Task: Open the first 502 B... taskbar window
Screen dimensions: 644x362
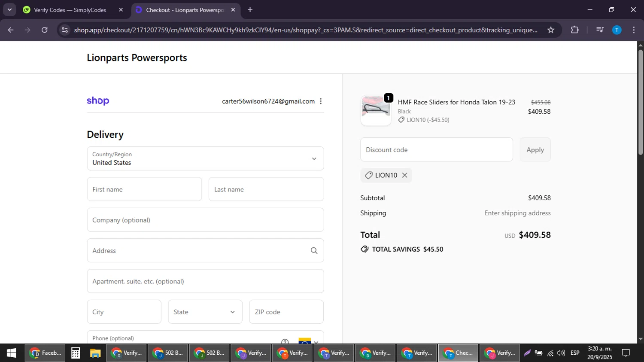Action: pyautogui.click(x=168, y=353)
